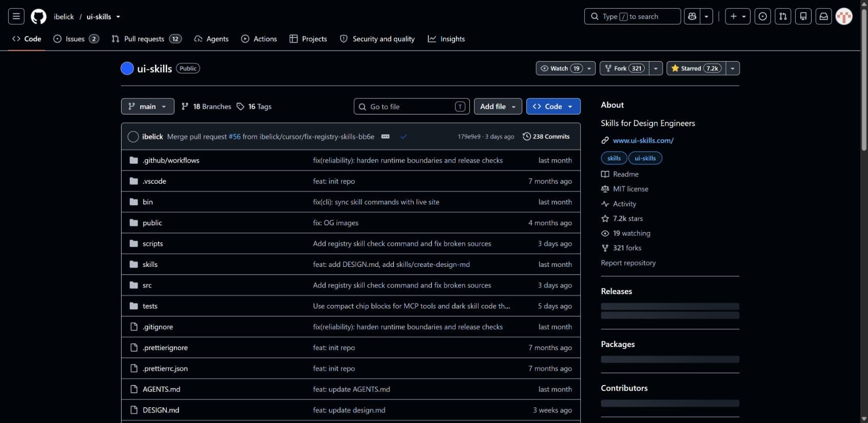Click the MIT license scale icon
The image size is (868, 423).
(x=605, y=189)
